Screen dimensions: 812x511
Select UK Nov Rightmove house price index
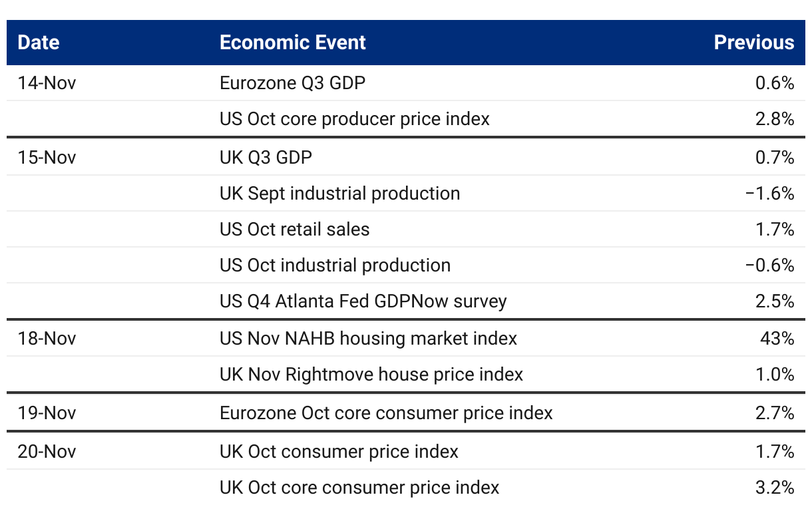(371, 375)
